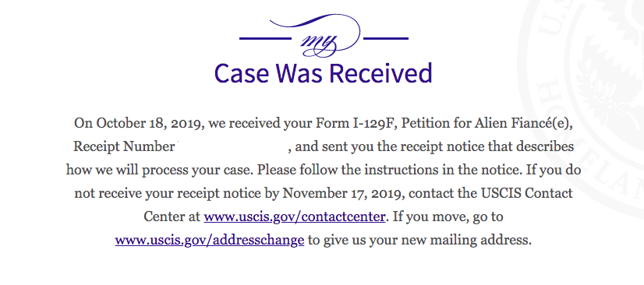Click the 'Receipt Number' label
The width and height of the screenshot is (644, 285).
[x=124, y=147]
